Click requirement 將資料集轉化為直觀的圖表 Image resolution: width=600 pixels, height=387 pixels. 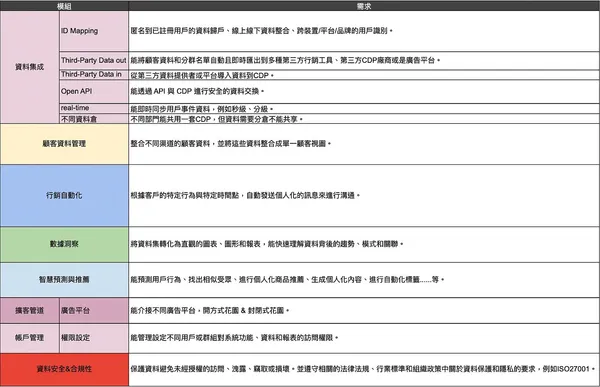click(x=267, y=244)
